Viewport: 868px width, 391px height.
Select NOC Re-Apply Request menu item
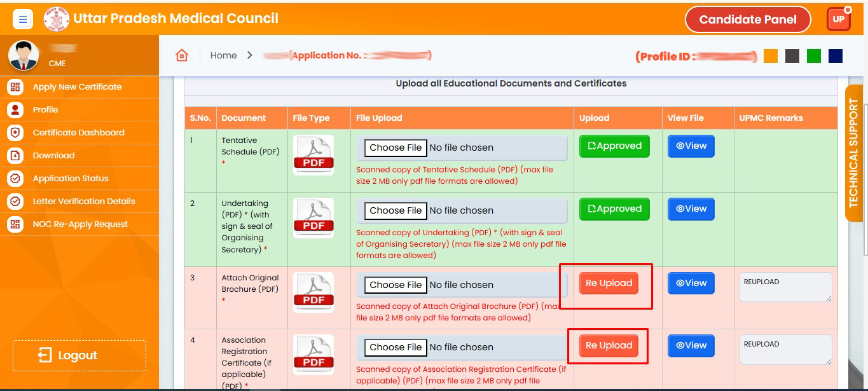click(80, 224)
